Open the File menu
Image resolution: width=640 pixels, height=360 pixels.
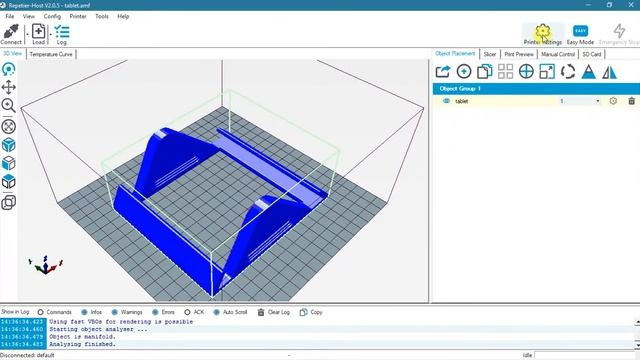10,16
